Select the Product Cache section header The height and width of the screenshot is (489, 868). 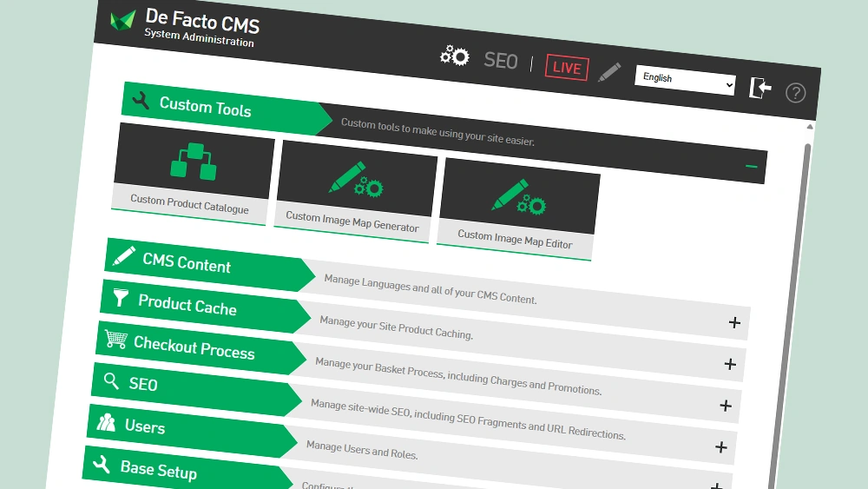[205, 306]
